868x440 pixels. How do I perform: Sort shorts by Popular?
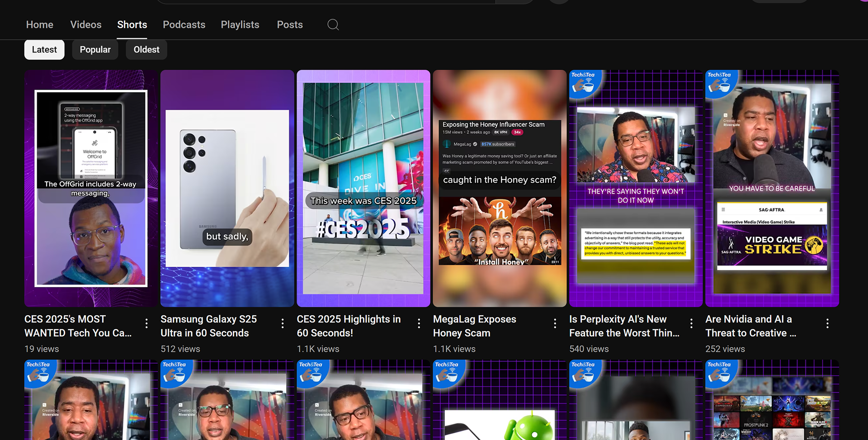[x=95, y=50]
